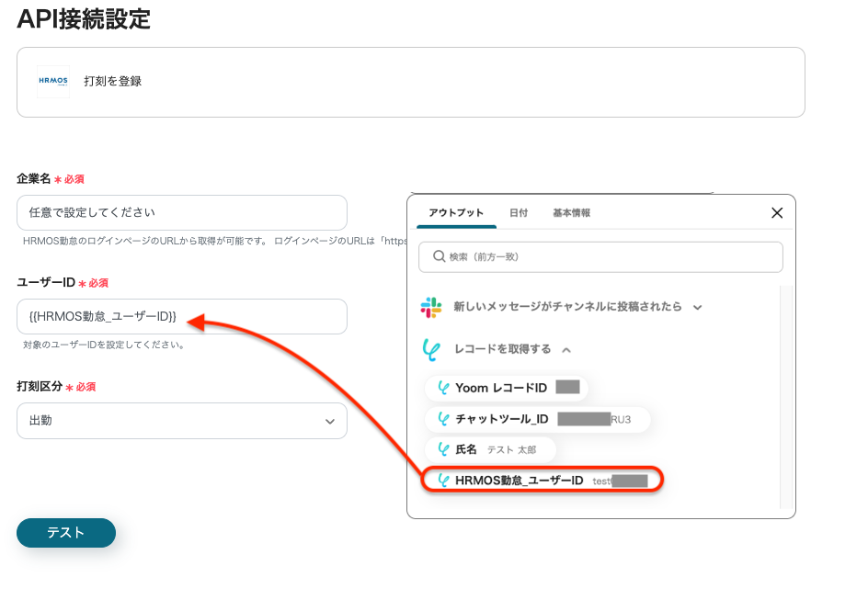Click the Yoom icon beside レコードを取得する
Image resolution: width=868 pixels, height=600 pixels.
coord(431,349)
